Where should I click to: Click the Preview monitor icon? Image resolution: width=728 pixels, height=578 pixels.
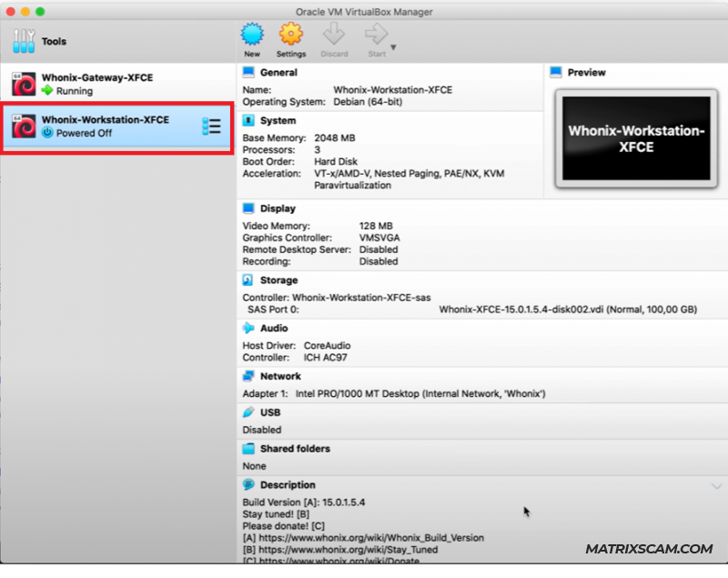(x=555, y=72)
